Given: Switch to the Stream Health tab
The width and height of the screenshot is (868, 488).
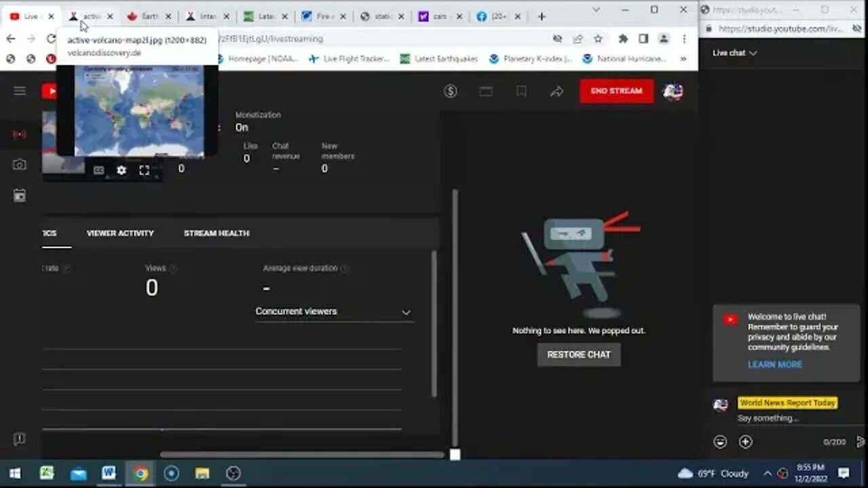Looking at the screenshot, I should (x=216, y=233).
